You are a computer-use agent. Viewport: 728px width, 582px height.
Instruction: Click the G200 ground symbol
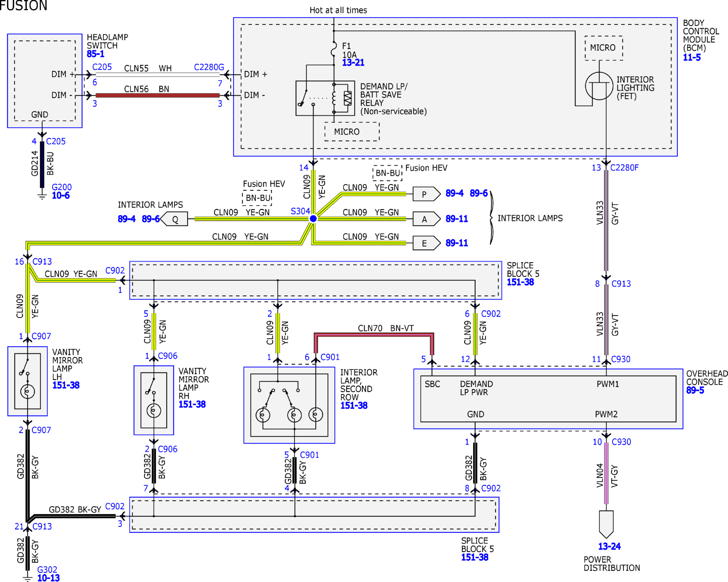42,196
